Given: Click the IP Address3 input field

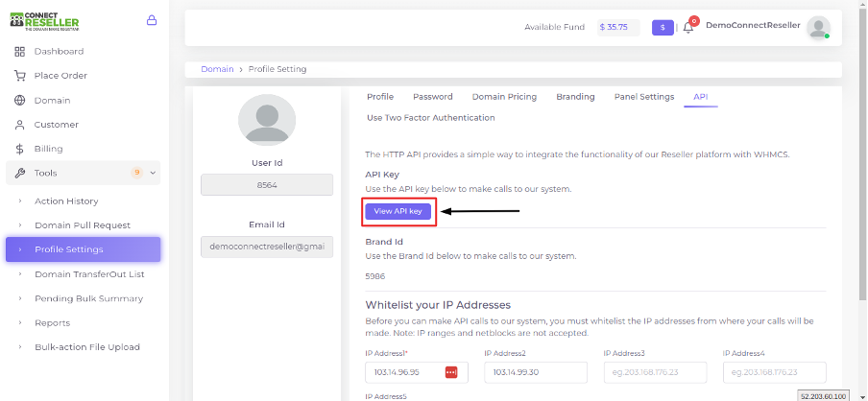Looking at the screenshot, I should [x=655, y=372].
